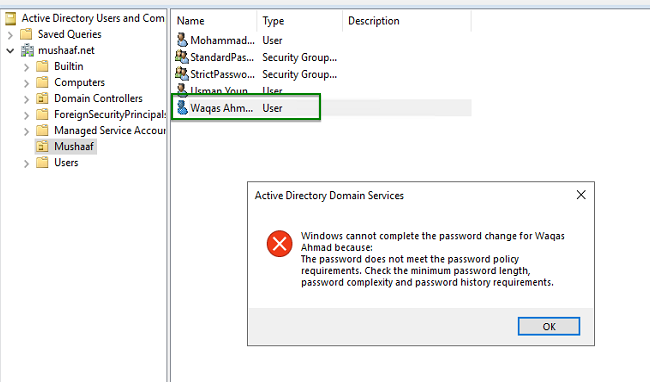The height and width of the screenshot is (382, 650).
Task: Click the ForeignSecurityPrincipals folder icon
Action: click(x=42, y=114)
